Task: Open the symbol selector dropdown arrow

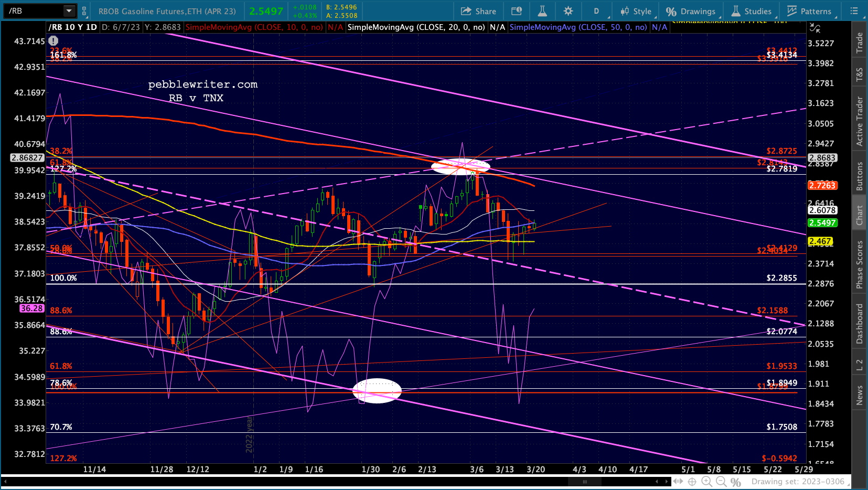Action: tap(69, 10)
